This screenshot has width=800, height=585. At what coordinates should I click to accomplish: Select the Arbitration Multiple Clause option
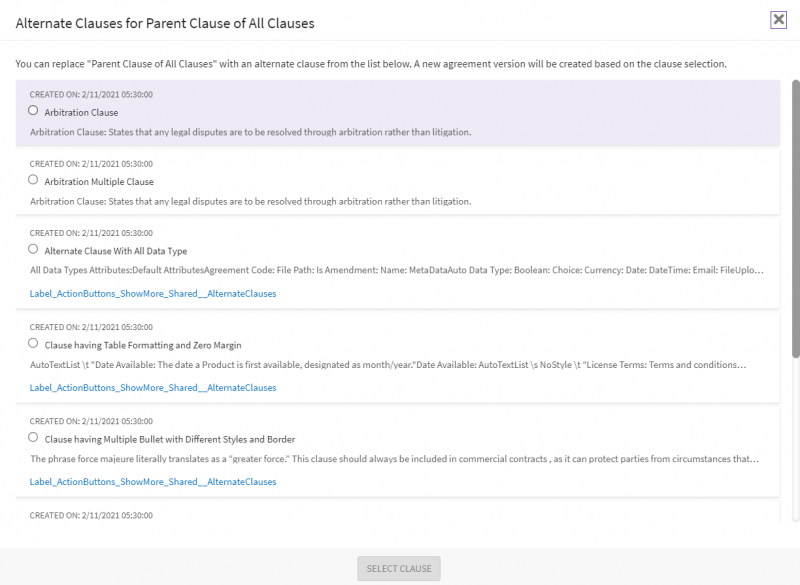click(x=31, y=181)
